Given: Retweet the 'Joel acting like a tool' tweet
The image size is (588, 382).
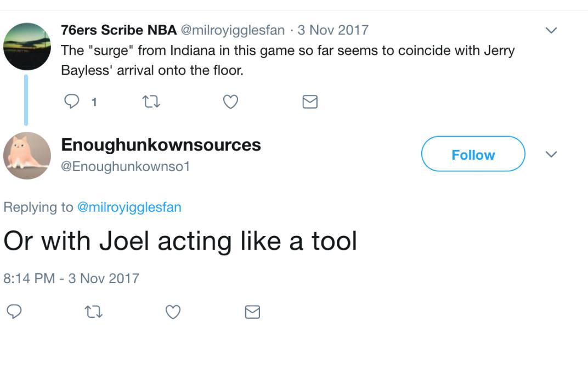Looking at the screenshot, I should [x=94, y=312].
